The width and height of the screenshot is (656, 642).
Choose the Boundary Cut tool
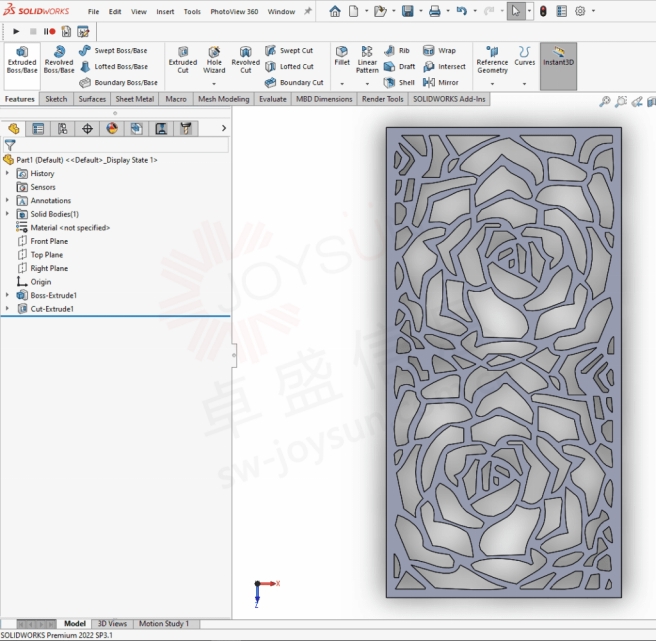tap(294, 82)
